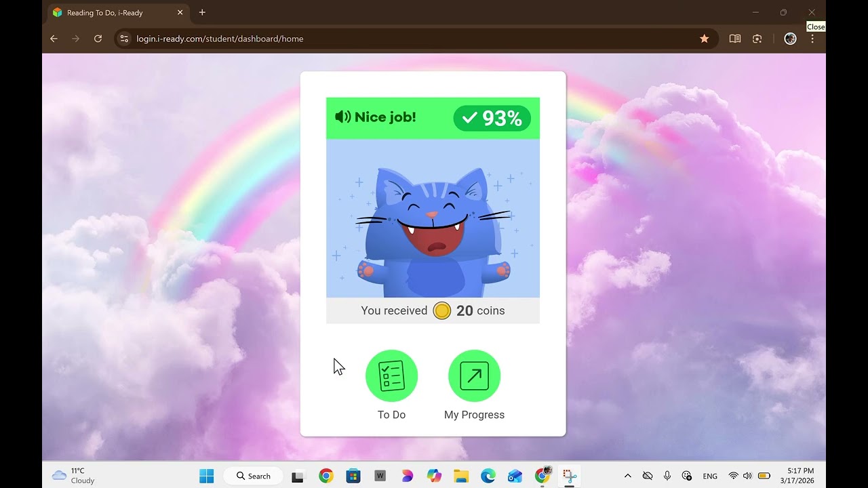Select the "To Do" label
Image resolution: width=868 pixels, height=488 pixels.
point(391,415)
